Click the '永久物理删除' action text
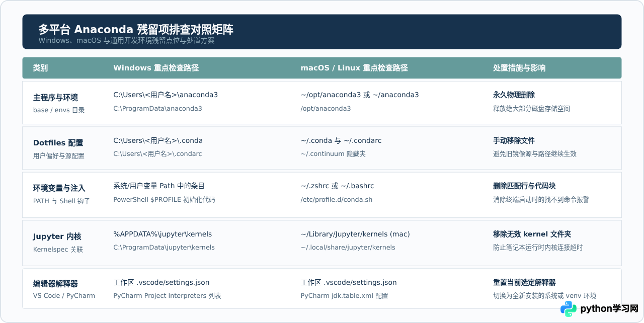This screenshot has height=323, width=644. [514, 95]
